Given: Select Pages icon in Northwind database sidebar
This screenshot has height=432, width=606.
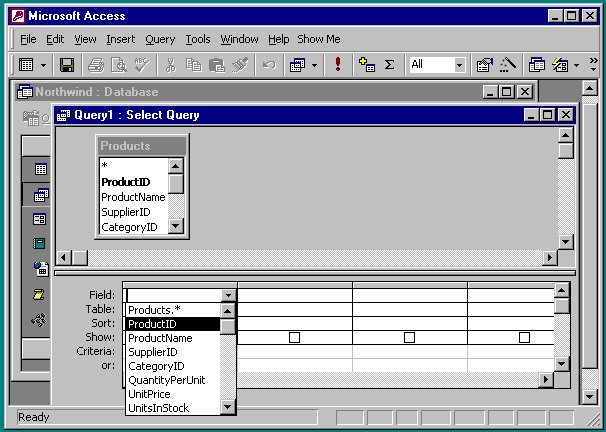Looking at the screenshot, I should 41,268.
